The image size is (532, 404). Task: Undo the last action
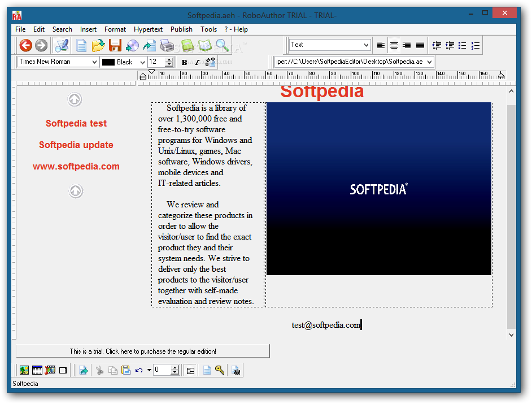click(x=139, y=371)
